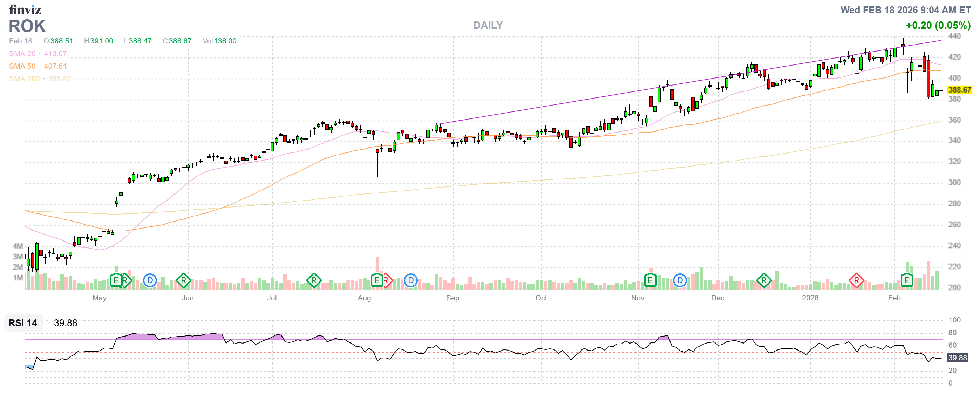
Task: Click the red rating marker in early August
Action: 387,281
